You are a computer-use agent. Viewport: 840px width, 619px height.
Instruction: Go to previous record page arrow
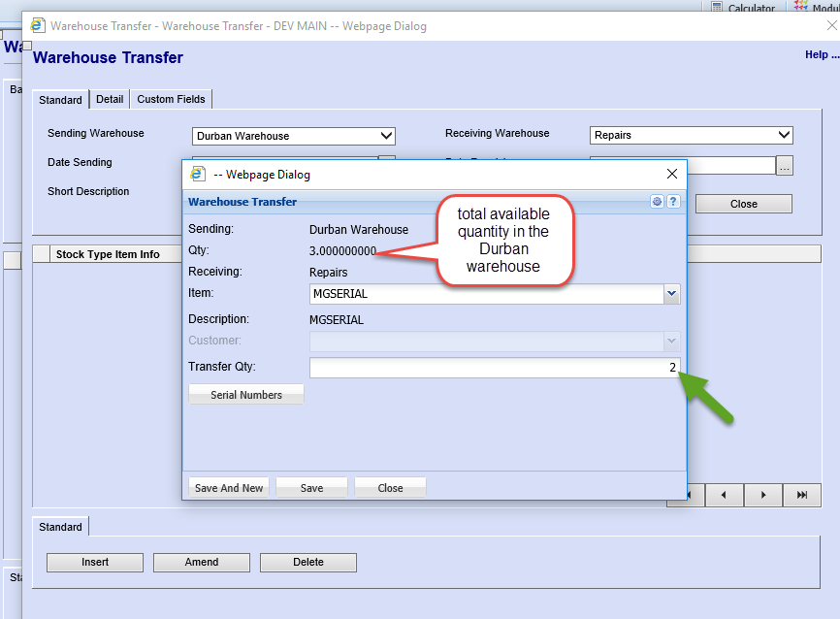coord(725,495)
